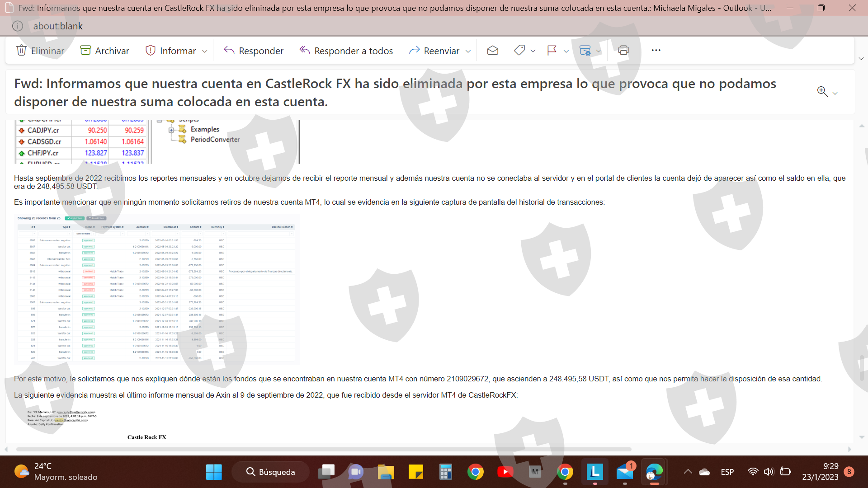Image resolution: width=868 pixels, height=488 pixels.
Task: Open the zoom level dropdown chevron
Action: pos(835,94)
